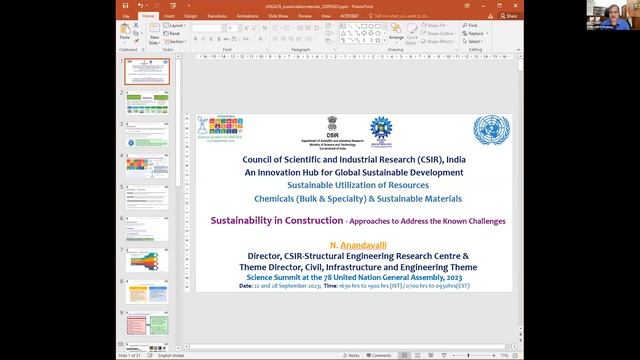Toggle Underline formatting
This screenshot has width=640, height=360.
211,39
